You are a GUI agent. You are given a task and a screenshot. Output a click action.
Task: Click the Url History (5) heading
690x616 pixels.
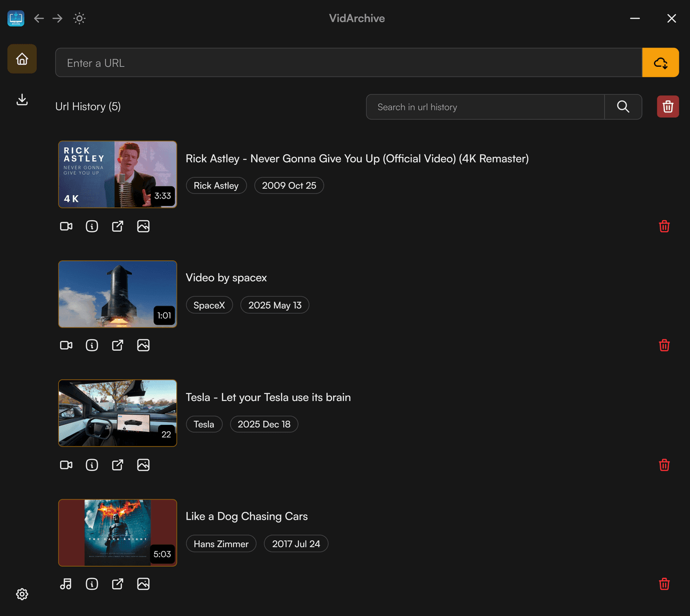pyautogui.click(x=88, y=107)
